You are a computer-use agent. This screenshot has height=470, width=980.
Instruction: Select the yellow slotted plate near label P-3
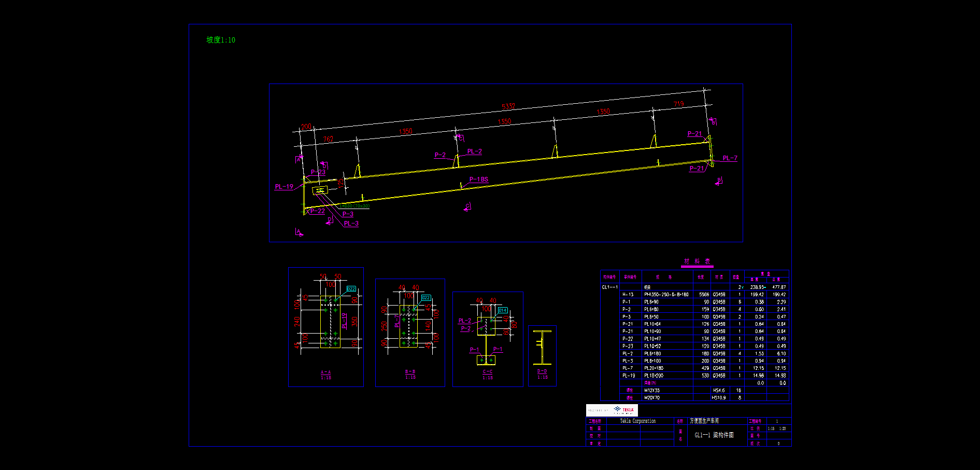coord(320,191)
